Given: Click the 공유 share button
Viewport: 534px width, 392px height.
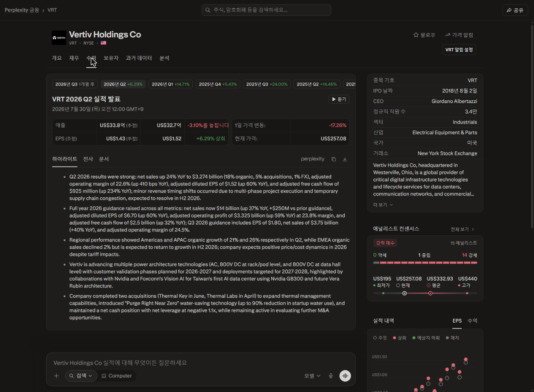Looking at the screenshot, I should 515,10.
